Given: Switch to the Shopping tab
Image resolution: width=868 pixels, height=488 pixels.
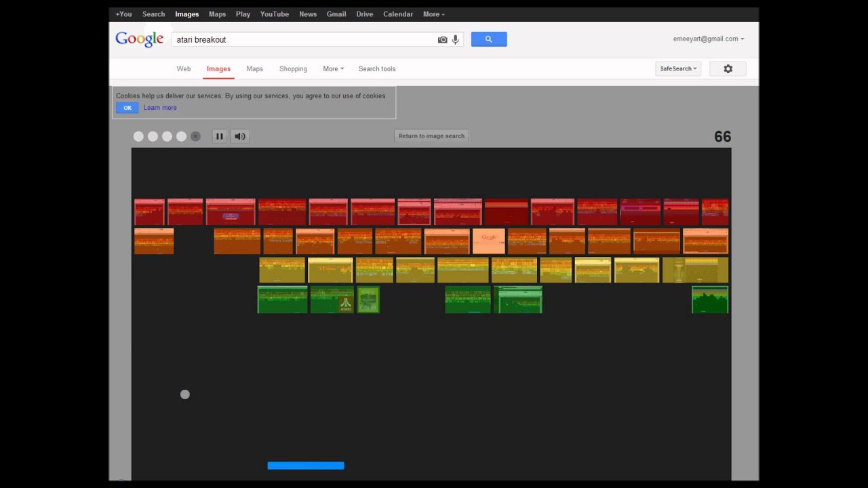Looking at the screenshot, I should pos(293,68).
